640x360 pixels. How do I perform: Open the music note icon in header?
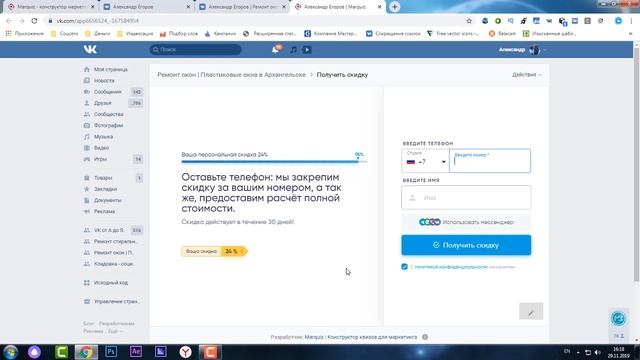[293, 50]
